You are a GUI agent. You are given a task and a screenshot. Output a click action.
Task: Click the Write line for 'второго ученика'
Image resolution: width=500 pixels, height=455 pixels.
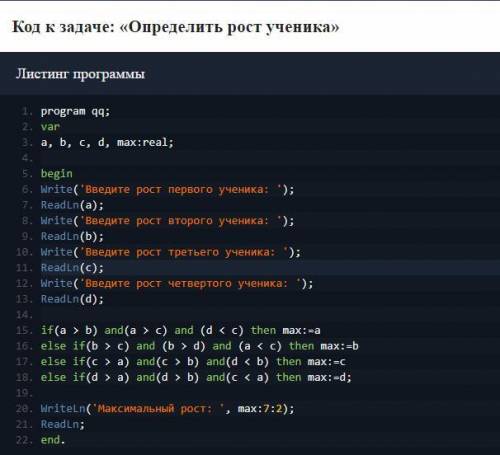167,221
